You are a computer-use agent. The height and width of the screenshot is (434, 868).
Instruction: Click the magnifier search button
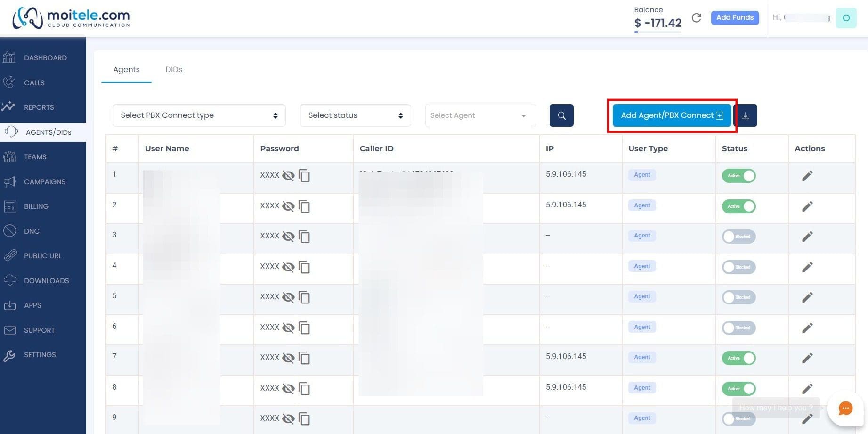click(x=561, y=115)
